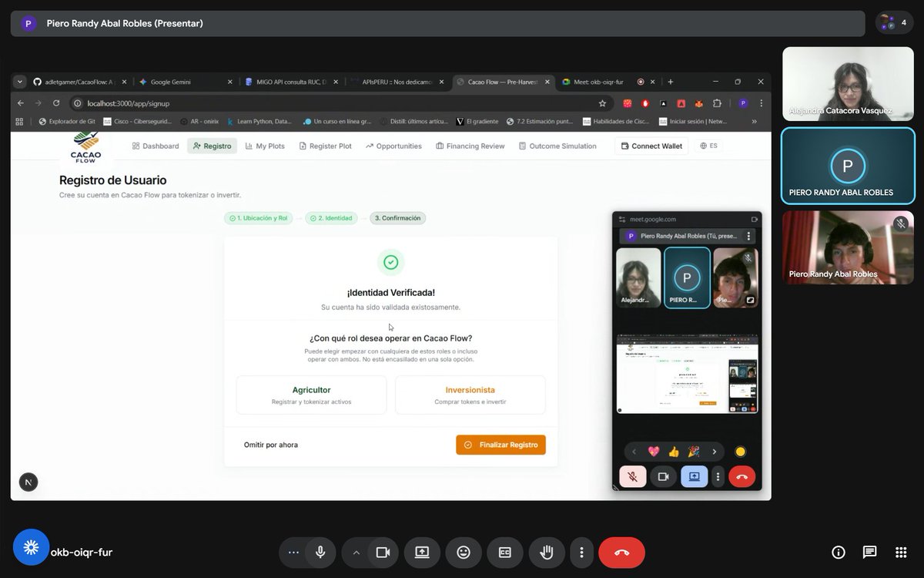Toggle camera in Meet mini window
924x578 pixels.
click(x=663, y=476)
